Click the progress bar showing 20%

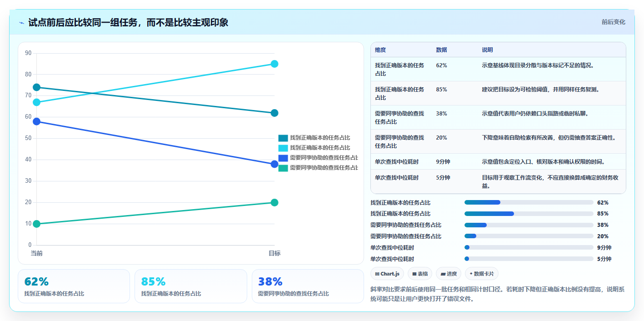coord(529,236)
